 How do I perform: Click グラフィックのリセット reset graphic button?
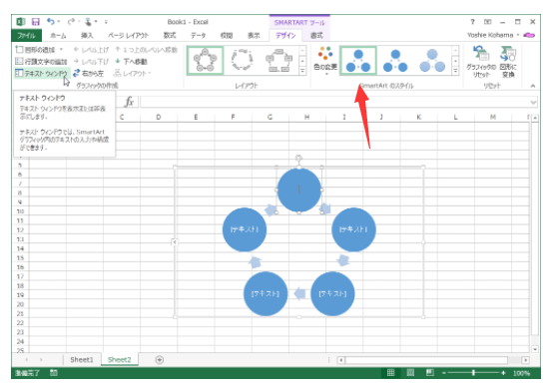(481, 62)
